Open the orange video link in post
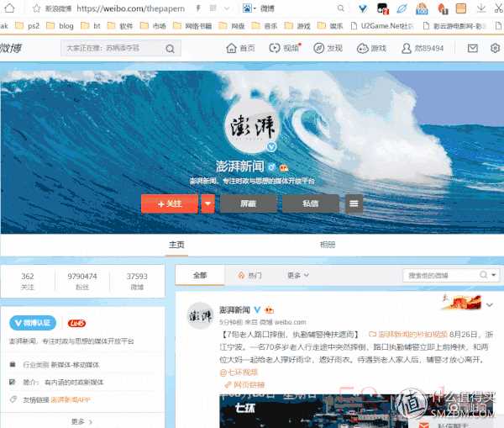The height and width of the screenshot is (428, 504). [408, 335]
